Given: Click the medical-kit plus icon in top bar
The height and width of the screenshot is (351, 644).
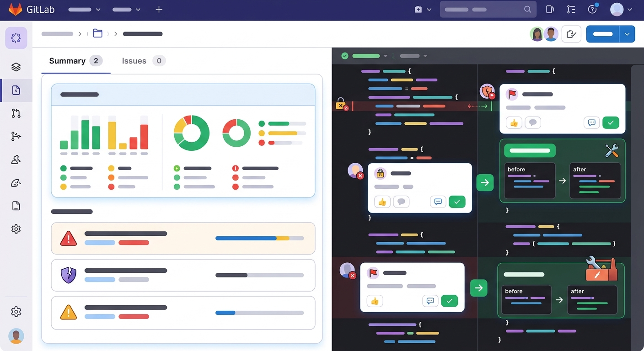Looking at the screenshot, I should [x=418, y=9].
